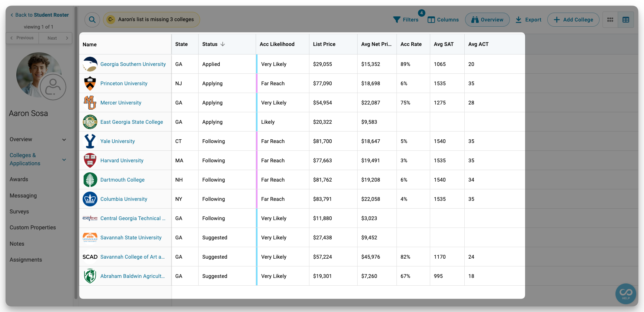Open Awards in the sidebar
The image size is (644, 312).
click(19, 179)
